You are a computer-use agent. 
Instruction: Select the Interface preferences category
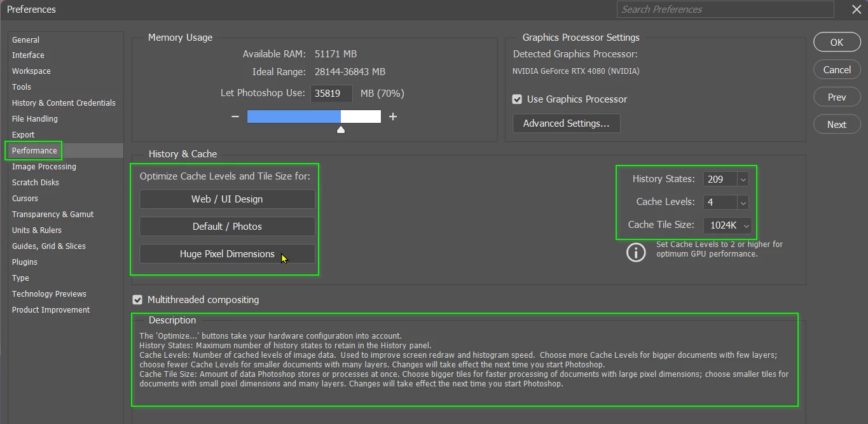(28, 55)
